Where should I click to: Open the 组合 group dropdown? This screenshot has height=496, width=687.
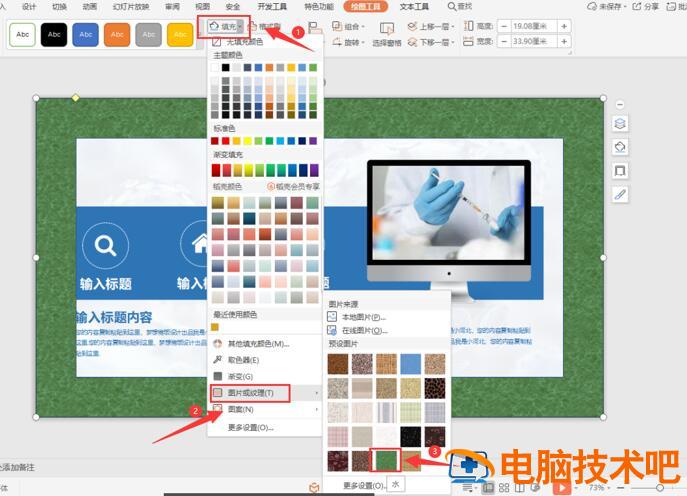pyautogui.click(x=349, y=27)
